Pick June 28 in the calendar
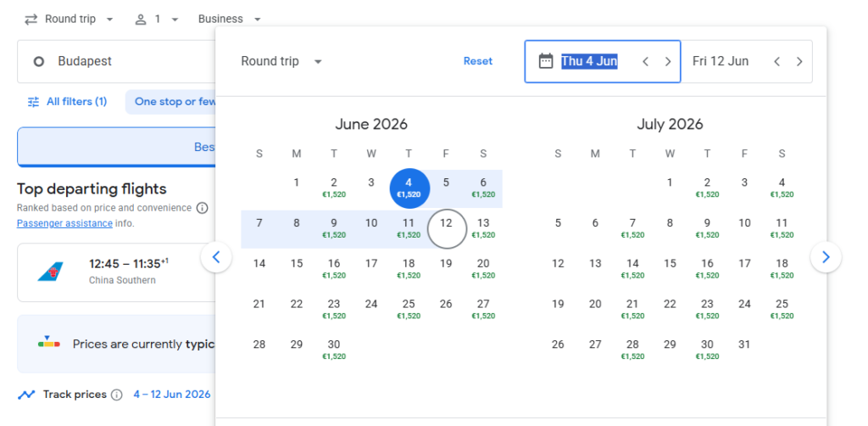 coord(259,345)
